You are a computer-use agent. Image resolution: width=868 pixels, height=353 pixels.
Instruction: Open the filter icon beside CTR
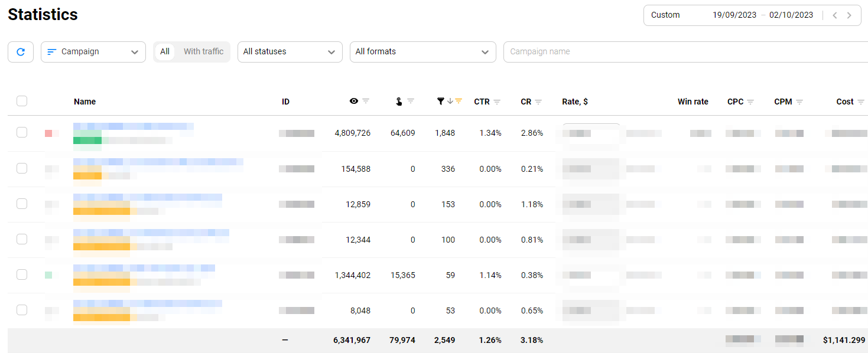coord(497,102)
